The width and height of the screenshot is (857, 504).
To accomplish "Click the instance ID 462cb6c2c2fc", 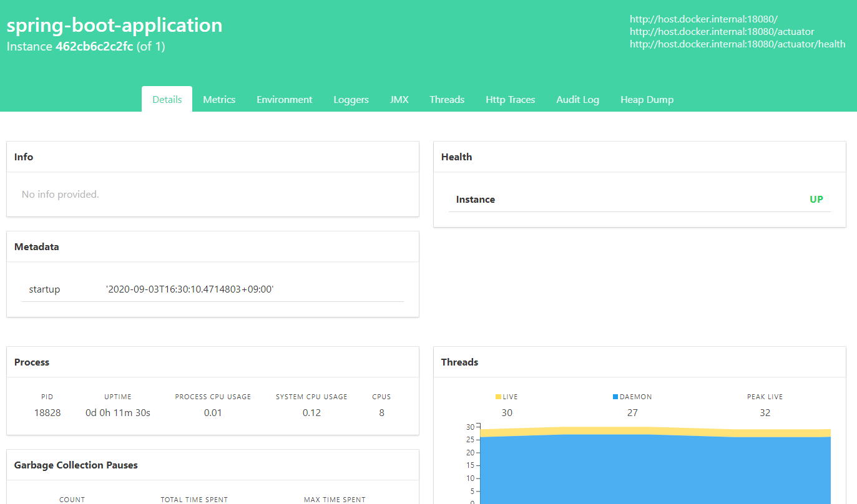I will 94,46.
